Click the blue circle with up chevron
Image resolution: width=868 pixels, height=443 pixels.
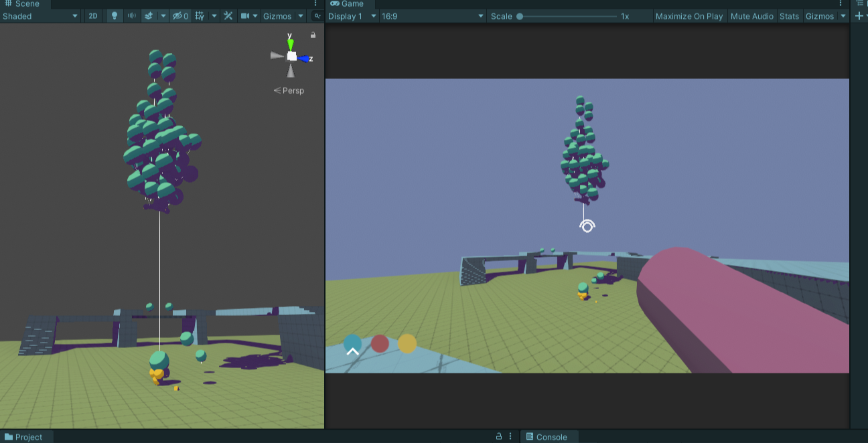(352, 345)
